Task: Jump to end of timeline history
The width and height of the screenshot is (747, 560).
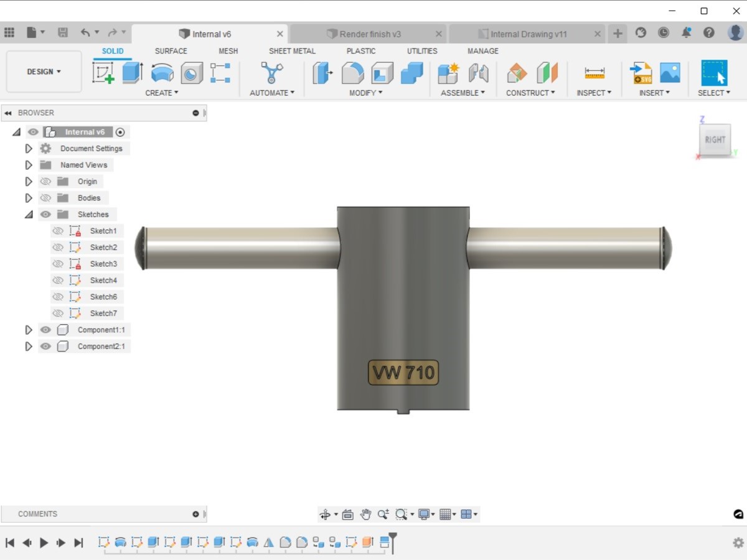Action: click(x=78, y=542)
